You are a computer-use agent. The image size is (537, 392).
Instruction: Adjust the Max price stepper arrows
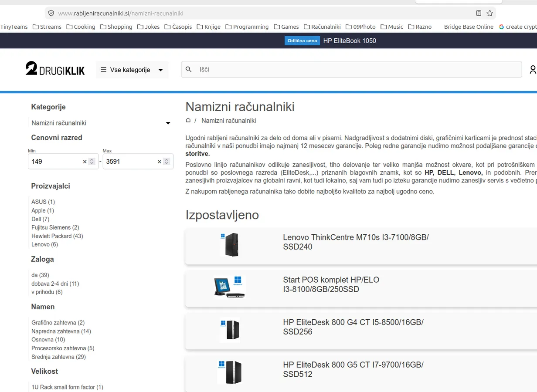tap(166, 162)
